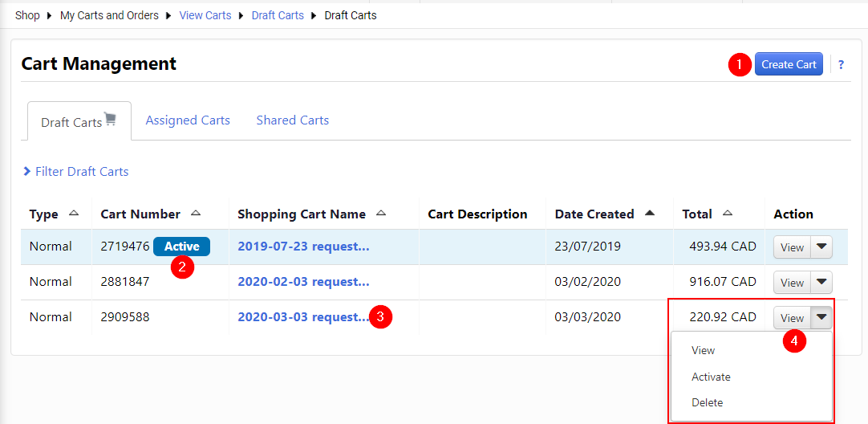This screenshot has width=868, height=424.
Task: Click the shopping cart icon on Draft Carts tab
Action: pos(111,120)
